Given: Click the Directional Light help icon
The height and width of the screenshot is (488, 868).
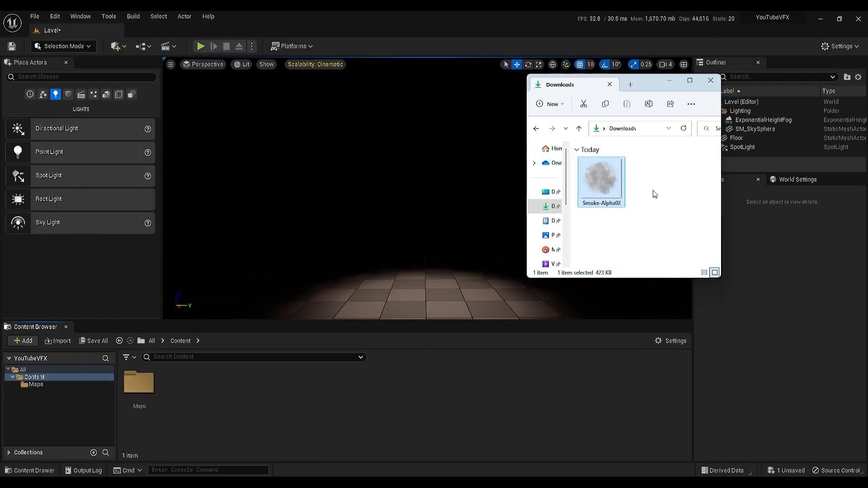Looking at the screenshot, I should pos(147,129).
